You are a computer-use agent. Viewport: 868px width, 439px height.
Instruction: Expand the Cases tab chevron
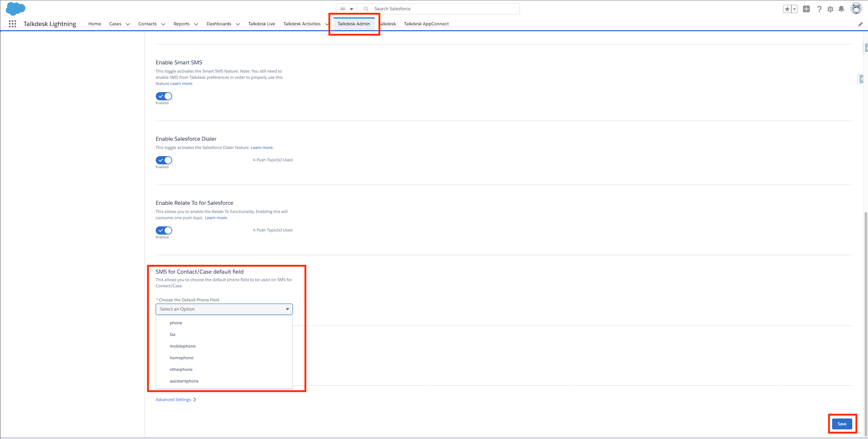[127, 24]
